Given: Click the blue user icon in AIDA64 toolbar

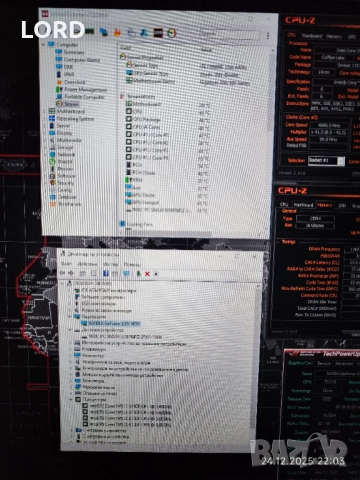Looking at the screenshot, I should click(x=144, y=33).
